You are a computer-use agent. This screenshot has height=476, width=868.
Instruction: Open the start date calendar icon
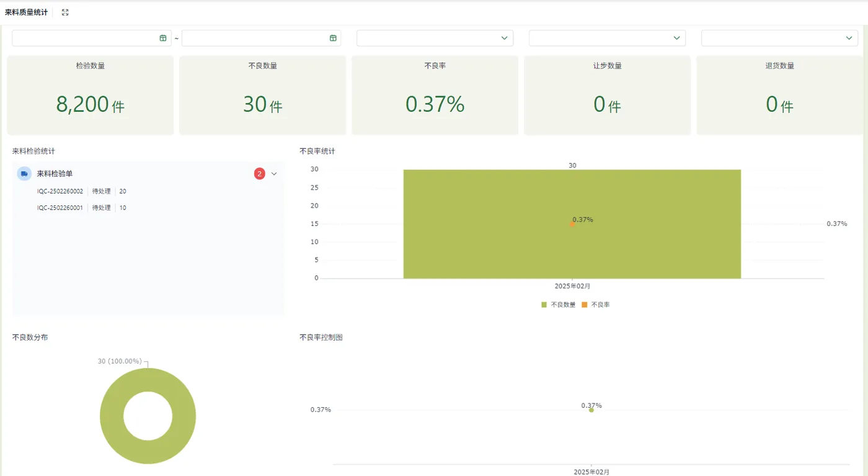pos(163,38)
